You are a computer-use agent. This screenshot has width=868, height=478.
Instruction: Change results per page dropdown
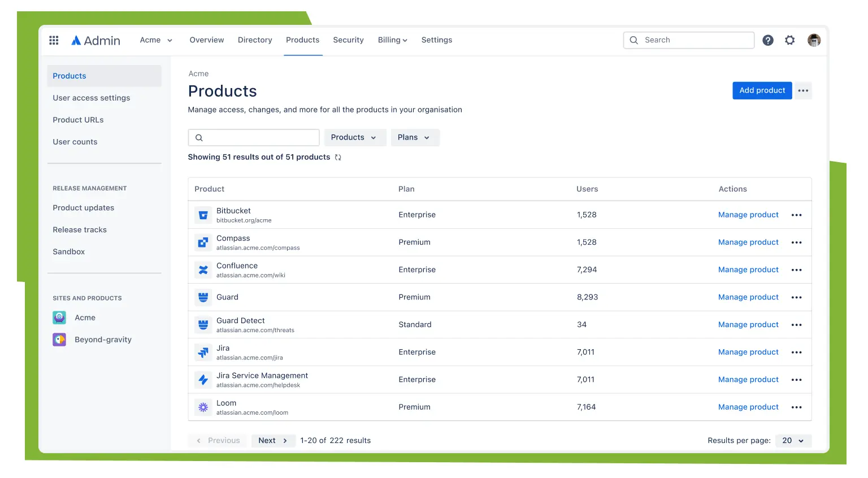(793, 441)
